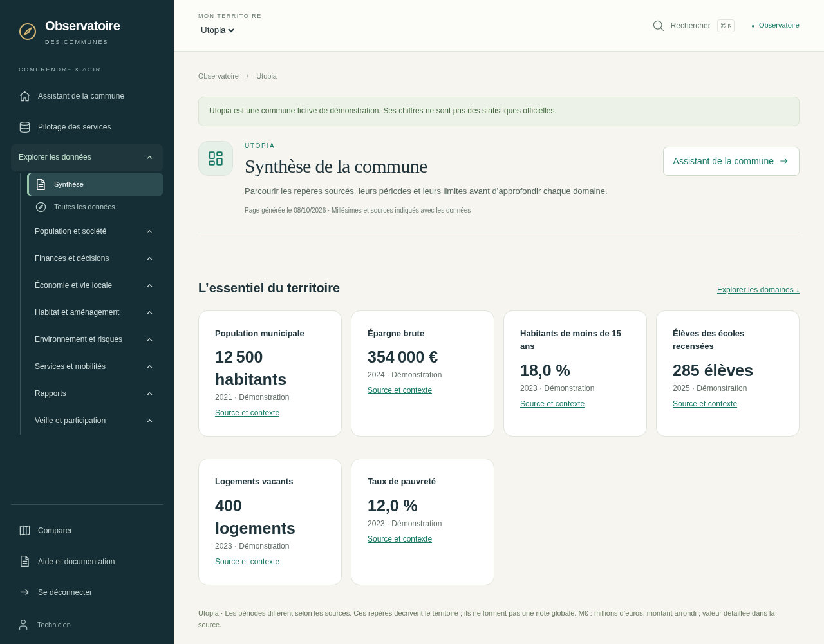Open Source et contexte for Taux de pauvreté
This screenshot has width=824, height=644.
400,539
